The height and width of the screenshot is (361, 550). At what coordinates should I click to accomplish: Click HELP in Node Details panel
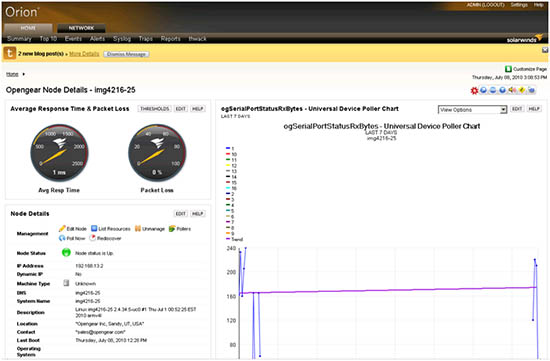pos(198,214)
